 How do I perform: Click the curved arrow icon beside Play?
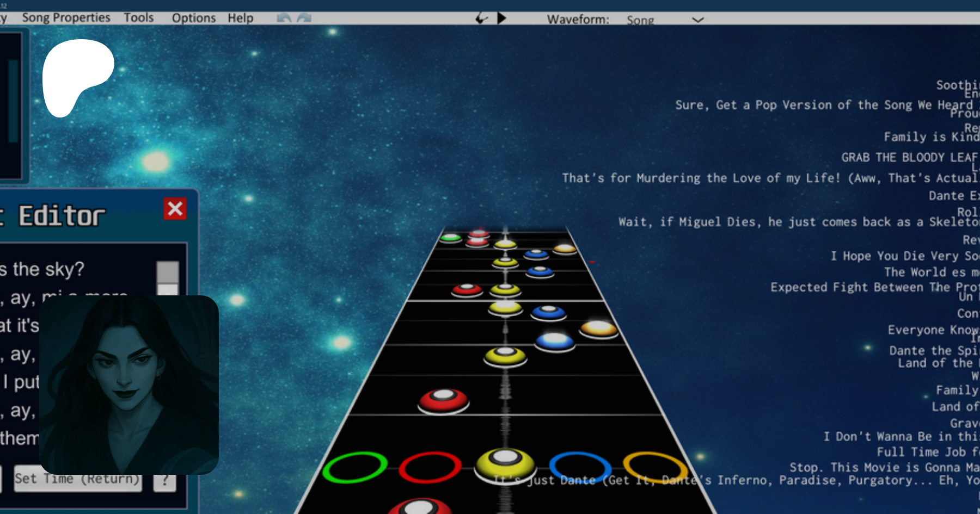pyautogui.click(x=481, y=18)
